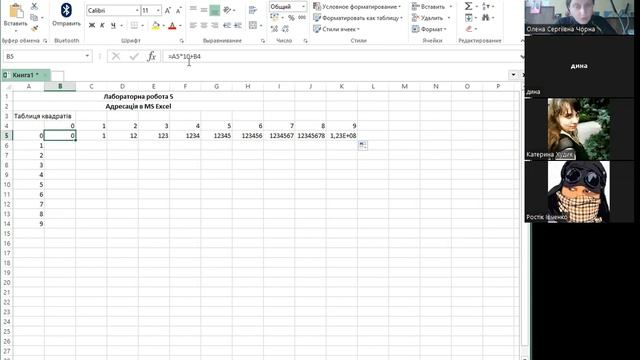Click the Clear eraser icon
640x360 pixels.
[x=469, y=29]
